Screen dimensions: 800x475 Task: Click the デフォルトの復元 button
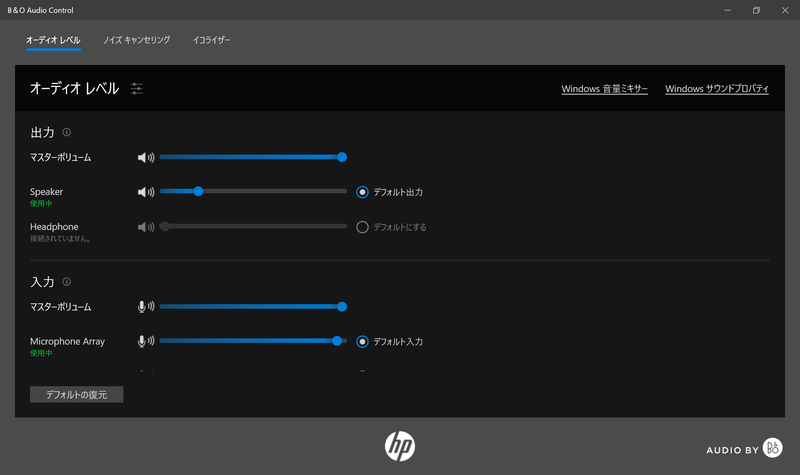coord(76,395)
